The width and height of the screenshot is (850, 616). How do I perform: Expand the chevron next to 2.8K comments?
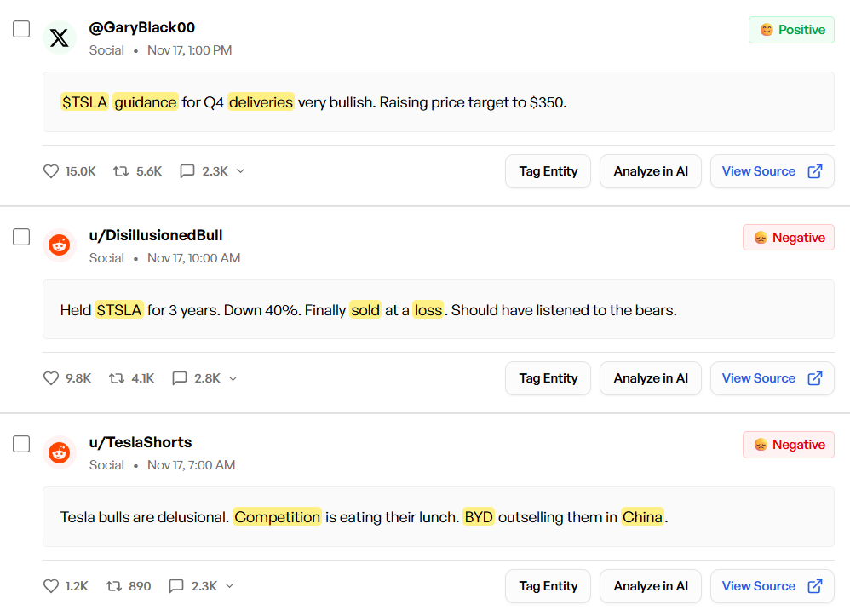click(233, 378)
